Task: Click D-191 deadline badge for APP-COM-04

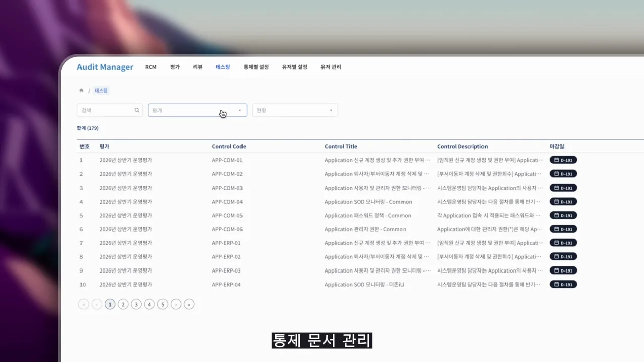Action: (563, 202)
